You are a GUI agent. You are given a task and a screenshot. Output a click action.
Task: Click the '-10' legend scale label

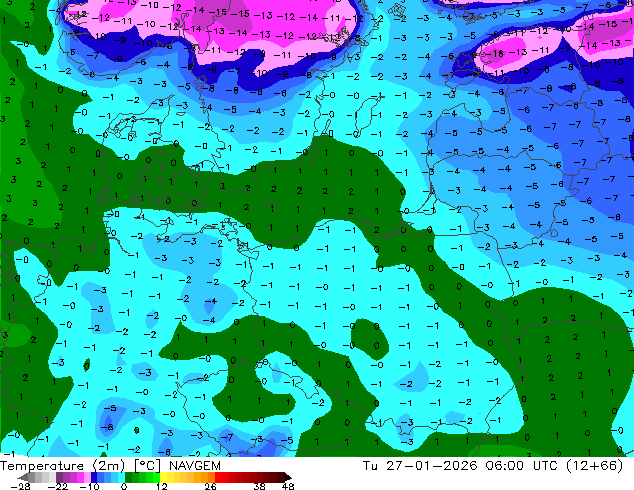89,486
